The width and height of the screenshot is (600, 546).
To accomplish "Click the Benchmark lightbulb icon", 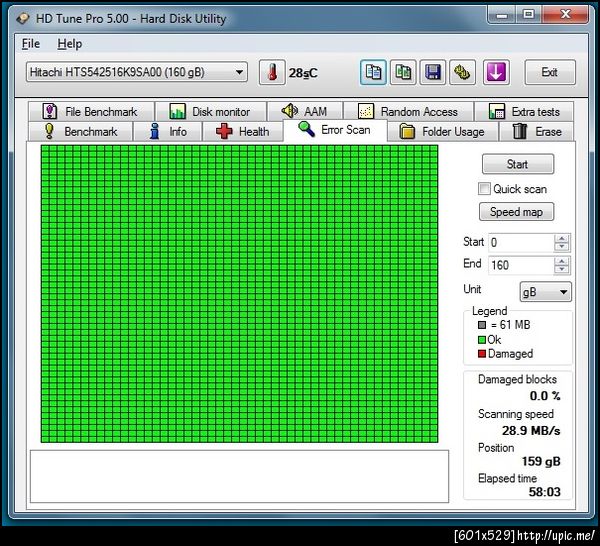I will [49, 131].
